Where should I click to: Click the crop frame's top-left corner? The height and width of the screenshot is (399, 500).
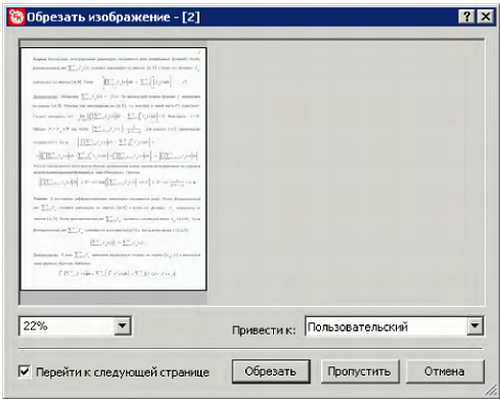(21, 48)
